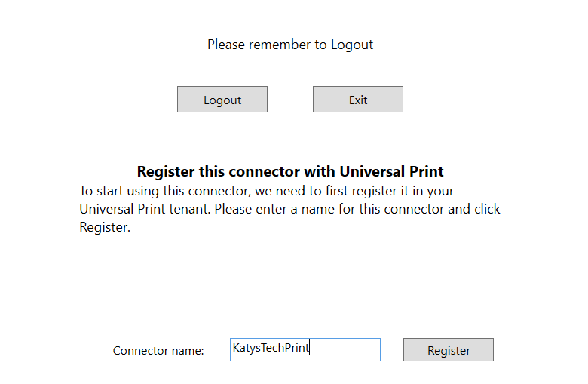Click the instruction paragraph about Universal Print tenant

290,208
